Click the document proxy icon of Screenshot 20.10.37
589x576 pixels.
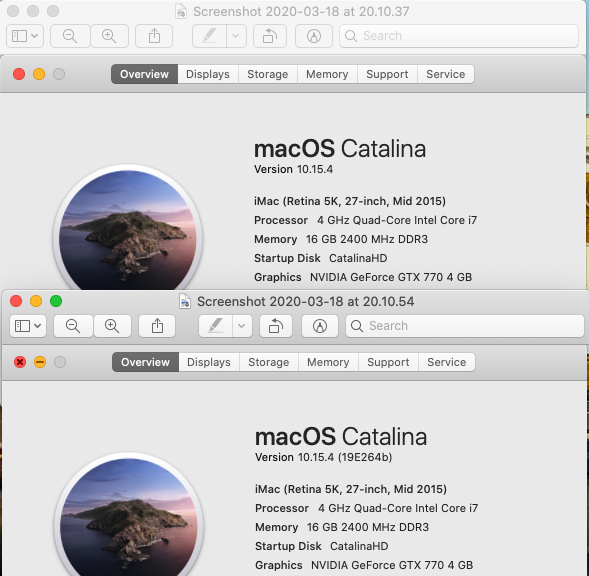(181, 11)
